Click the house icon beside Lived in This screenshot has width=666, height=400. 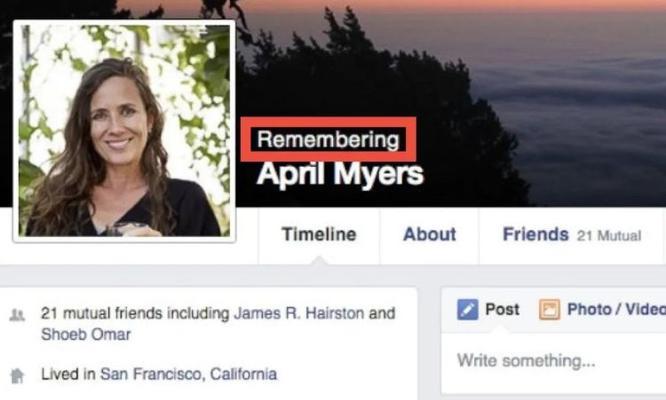pyautogui.click(x=17, y=376)
